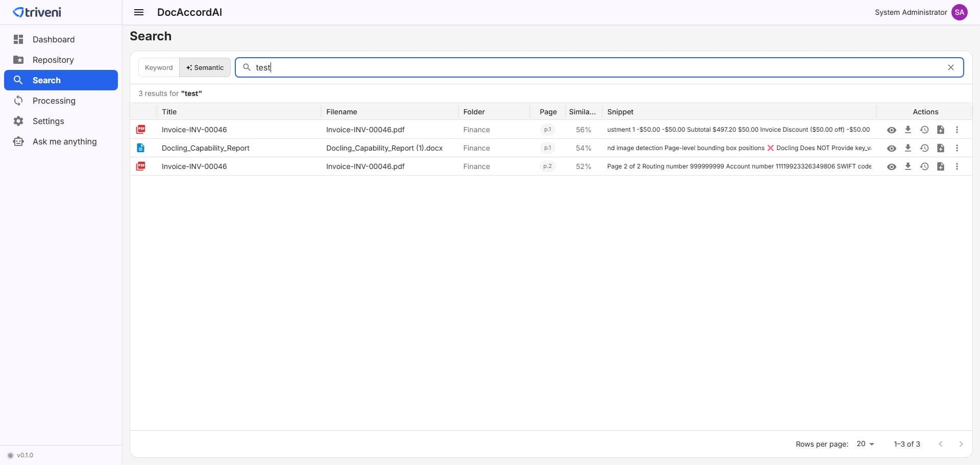Click the DocAccordAI app title
The width and height of the screenshot is (980, 465).
189,12
